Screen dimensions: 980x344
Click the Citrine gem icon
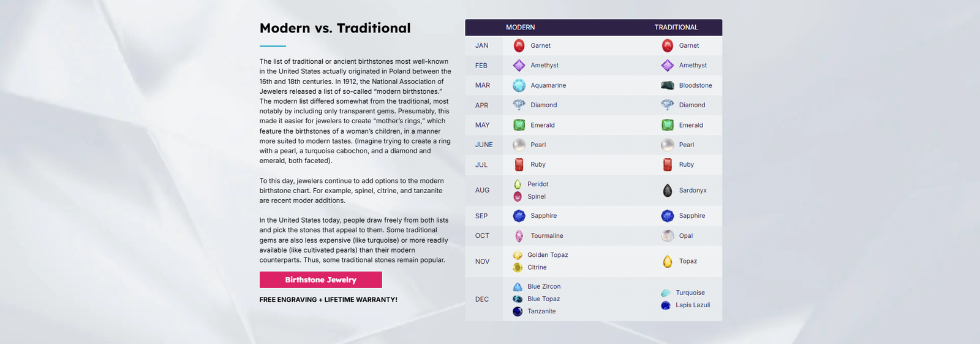pyautogui.click(x=518, y=267)
